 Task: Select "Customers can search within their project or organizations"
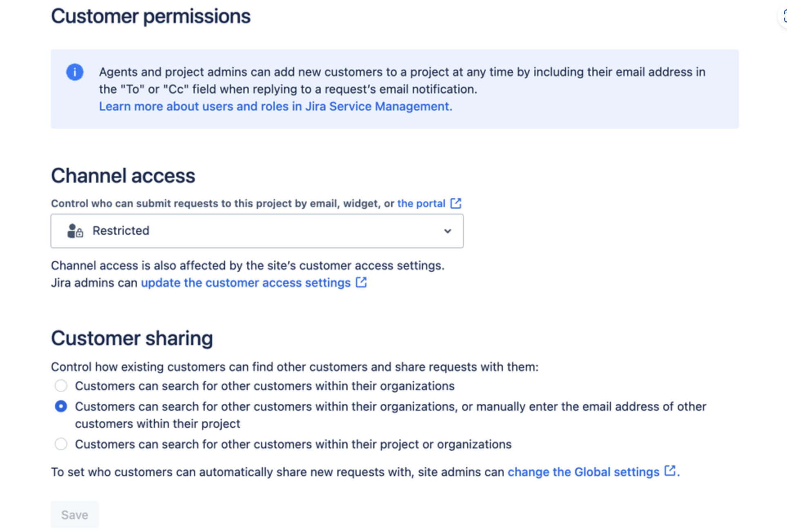click(x=61, y=444)
